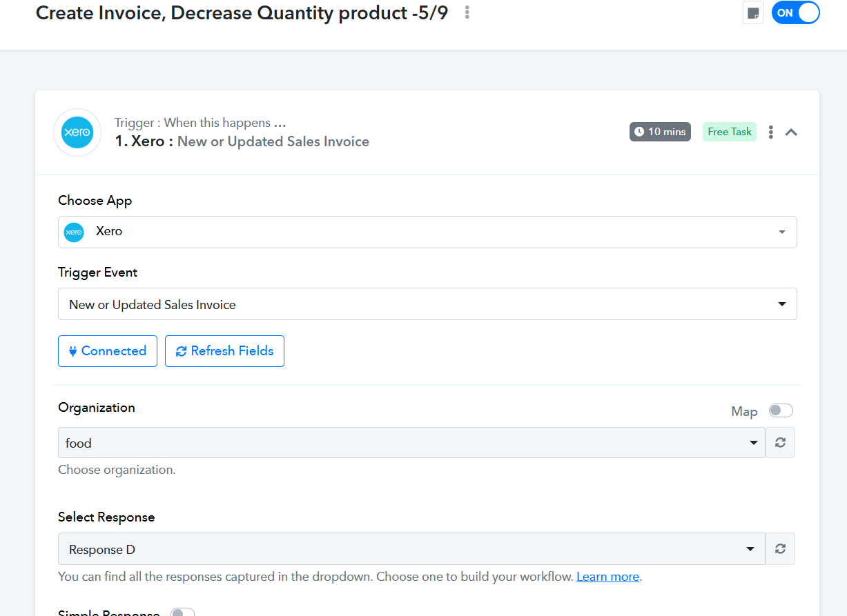Click the 10 mins polling badge
This screenshot has height=616, width=847.
point(660,132)
